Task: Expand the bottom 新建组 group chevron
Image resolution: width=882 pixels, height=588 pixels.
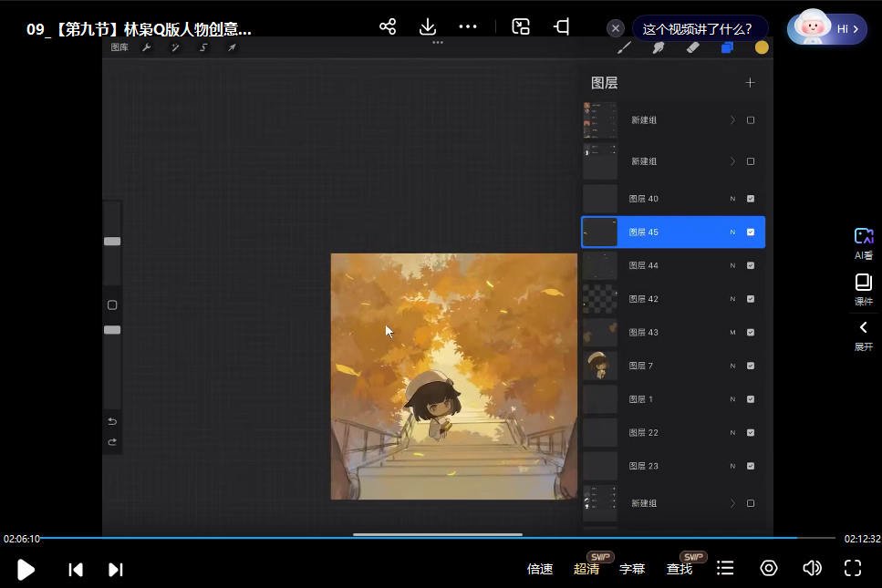Action: (x=732, y=503)
